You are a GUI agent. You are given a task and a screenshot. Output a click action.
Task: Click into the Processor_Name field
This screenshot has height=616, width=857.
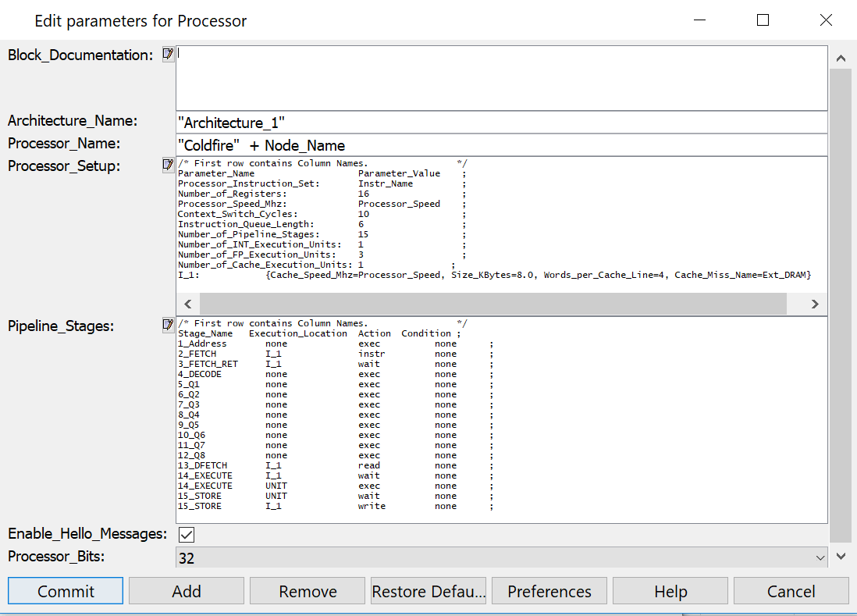click(x=501, y=145)
